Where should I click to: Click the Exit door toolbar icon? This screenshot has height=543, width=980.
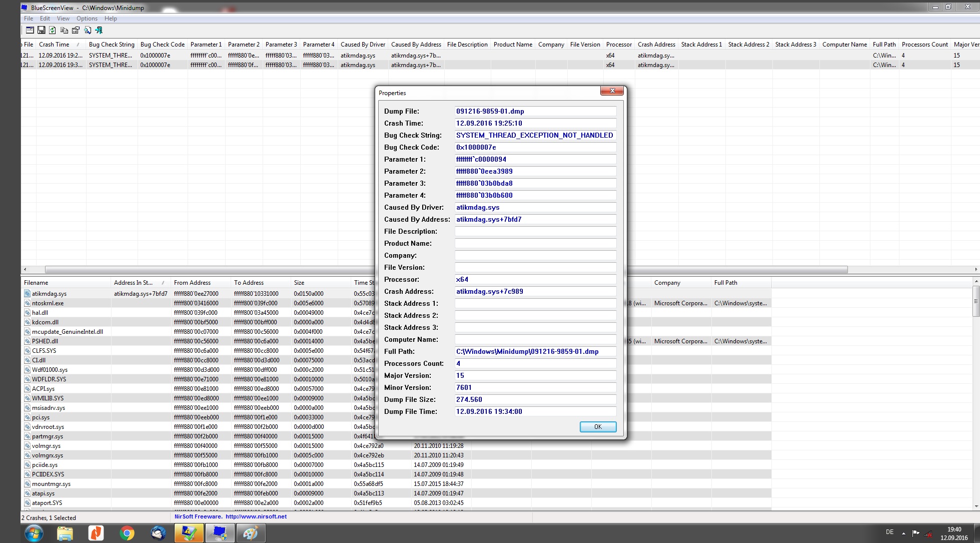point(99,30)
